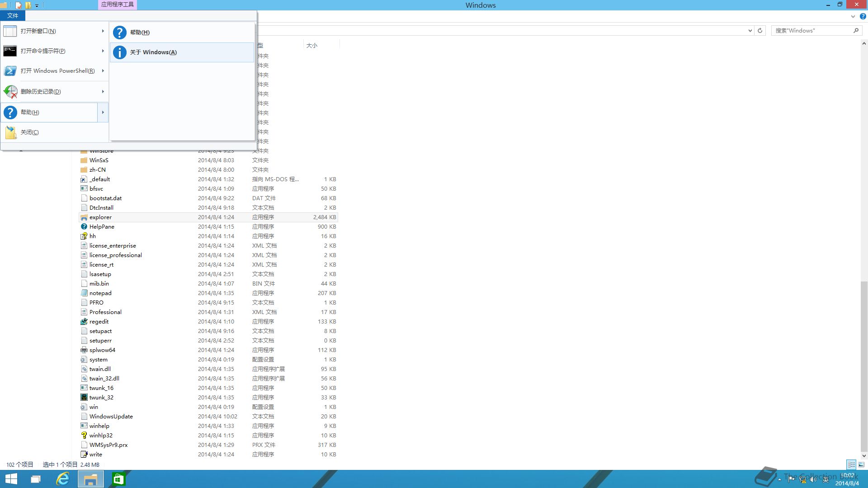Click the regedit application icon

point(84,322)
